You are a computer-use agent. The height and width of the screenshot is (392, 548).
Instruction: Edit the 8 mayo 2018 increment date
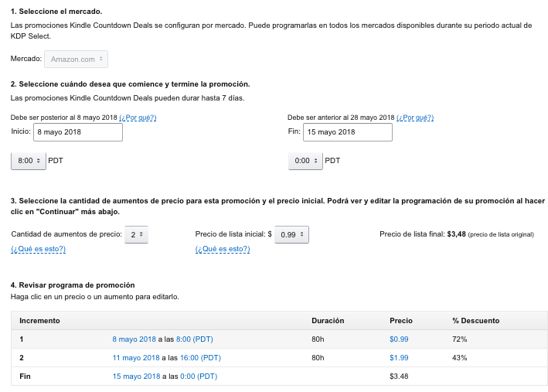coord(135,339)
